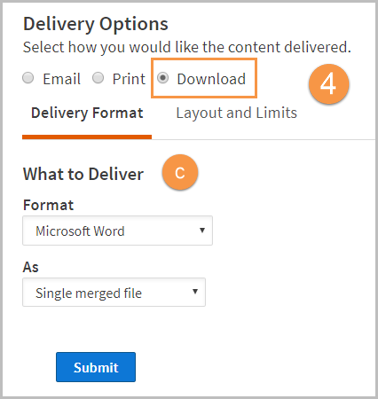Click the Email option label text
Screen dimensions: 378x399
point(62,79)
